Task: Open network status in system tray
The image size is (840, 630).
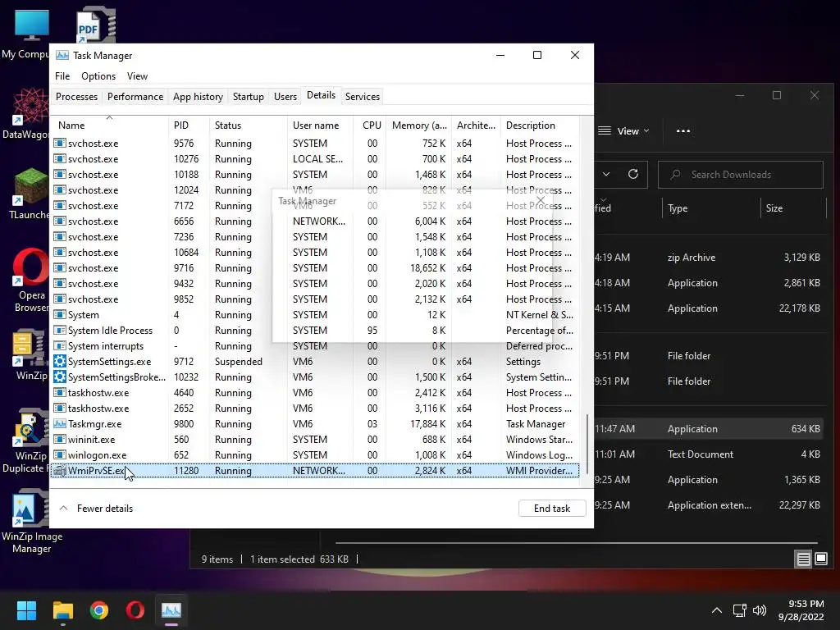Action: [x=740, y=610]
